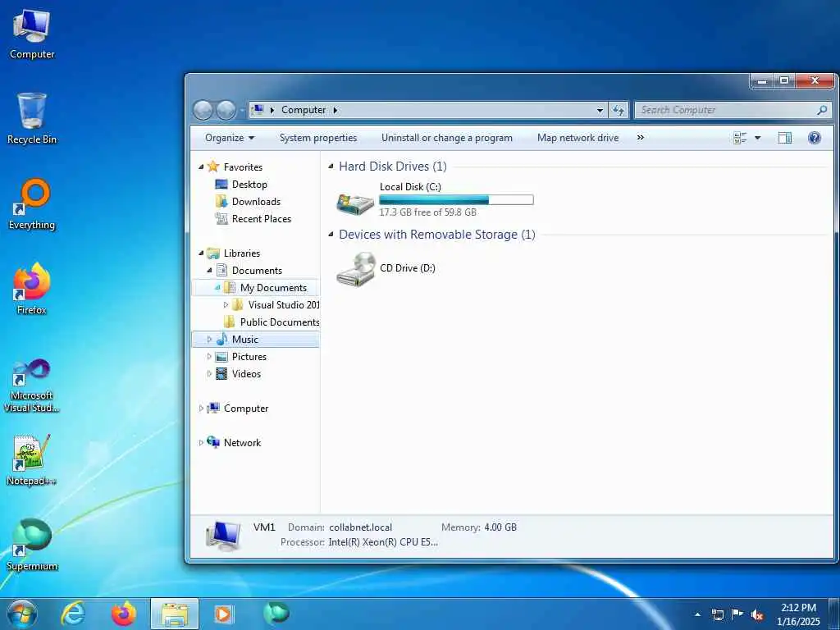
Task: Expand the Music library node
Action: click(209, 339)
